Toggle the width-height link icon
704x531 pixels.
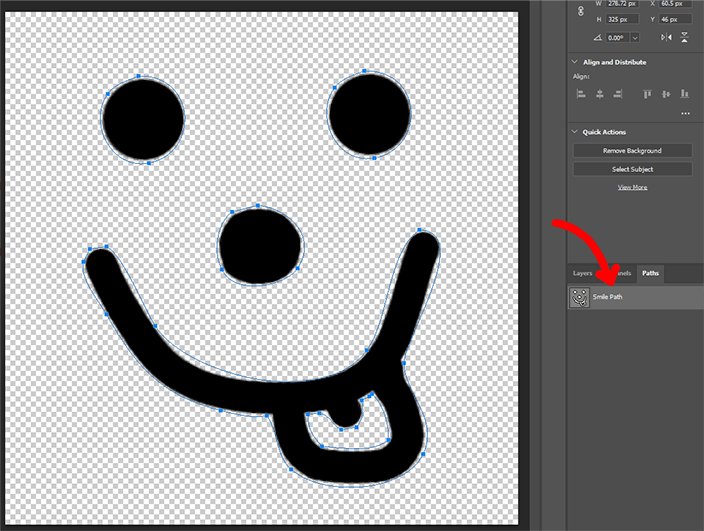[581, 11]
